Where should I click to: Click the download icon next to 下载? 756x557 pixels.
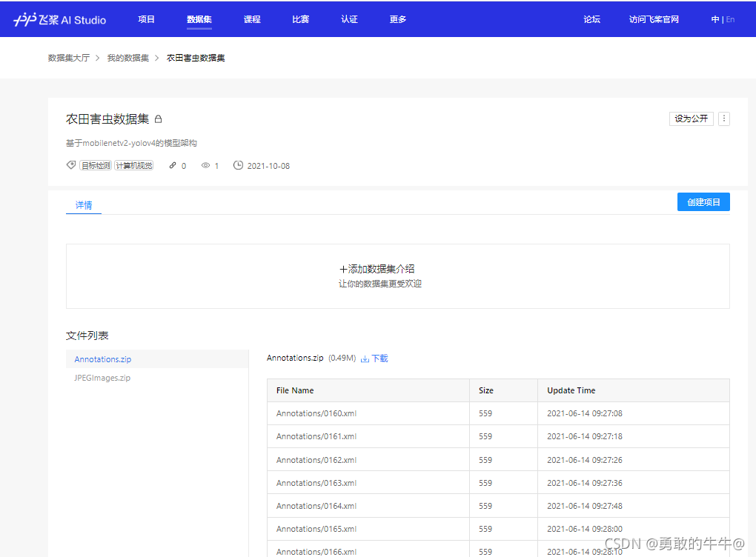tap(365, 358)
